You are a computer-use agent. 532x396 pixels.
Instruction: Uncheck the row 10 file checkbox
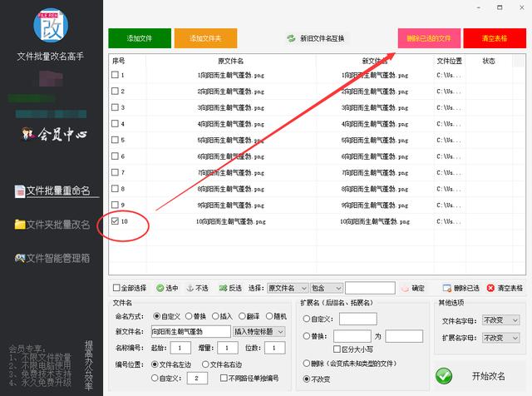coord(116,222)
